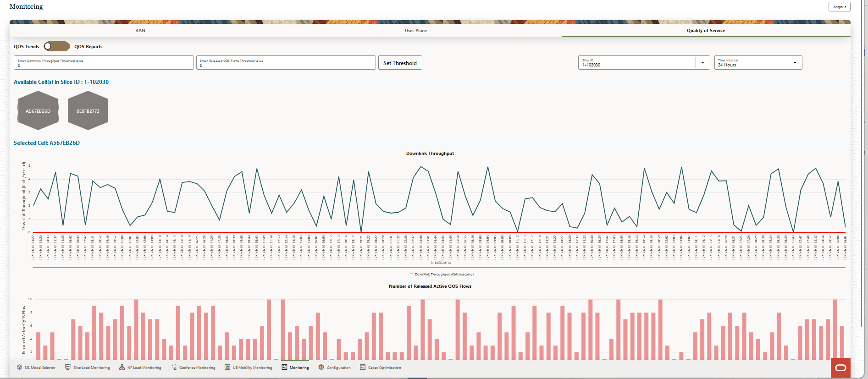The height and width of the screenshot is (379, 868).
Task: Click the QOS Reports label
Action: tap(88, 47)
